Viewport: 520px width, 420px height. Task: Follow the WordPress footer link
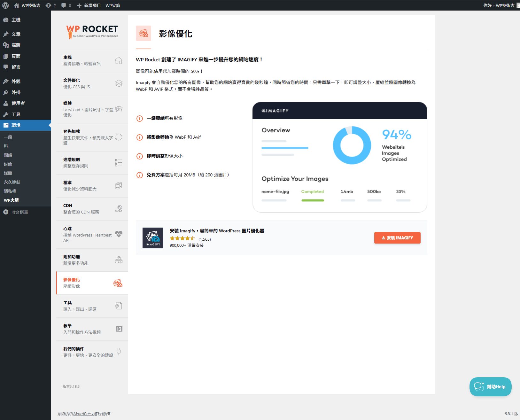84,414
